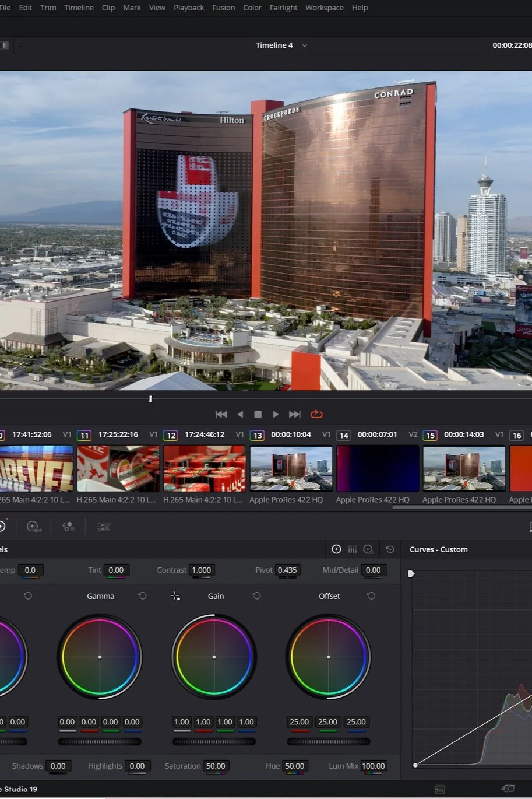Reset the Gamma wheel
This screenshot has width=532, height=799.
pos(142,596)
